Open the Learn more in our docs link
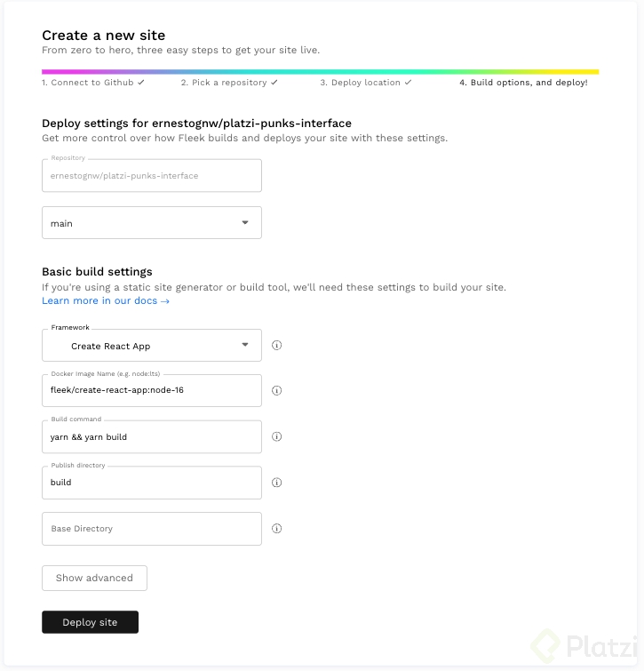 pyautogui.click(x=106, y=300)
